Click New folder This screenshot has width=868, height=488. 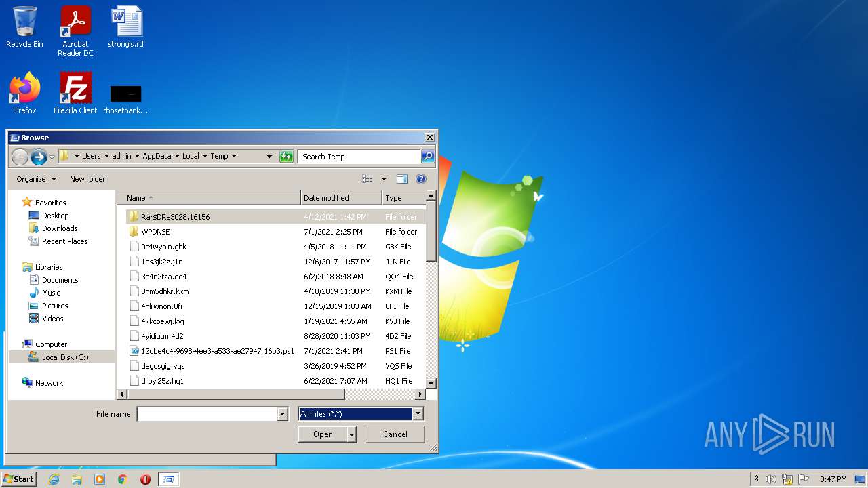[x=87, y=179]
